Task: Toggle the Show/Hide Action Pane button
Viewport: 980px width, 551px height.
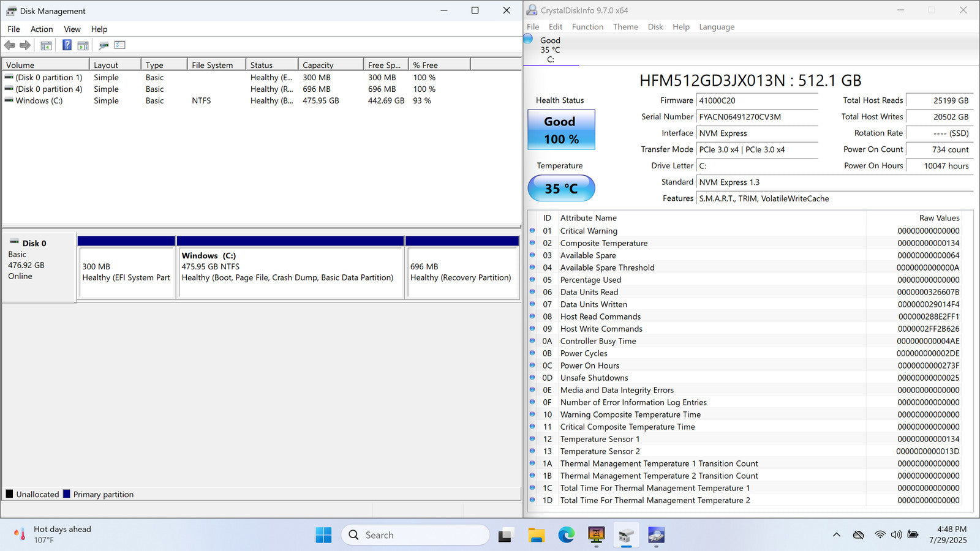Action: click(x=83, y=45)
